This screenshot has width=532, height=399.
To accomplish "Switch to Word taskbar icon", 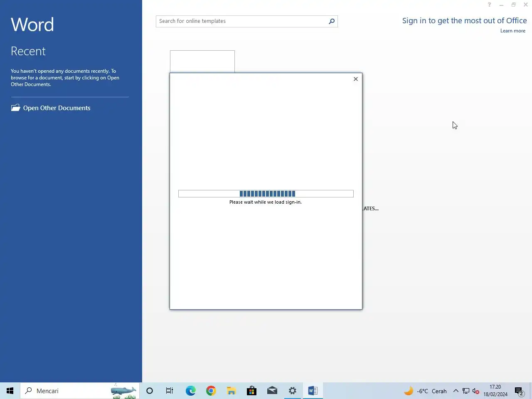I will (x=313, y=391).
